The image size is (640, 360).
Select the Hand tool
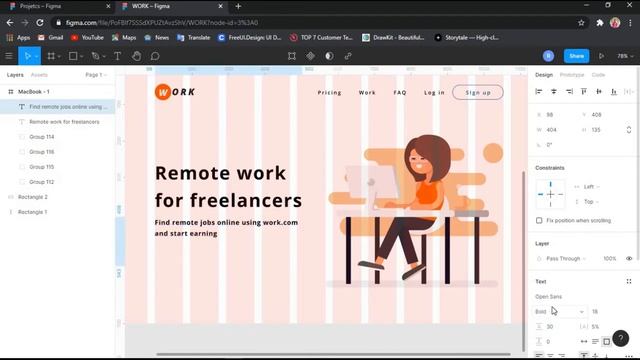click(x=136, y=56)
